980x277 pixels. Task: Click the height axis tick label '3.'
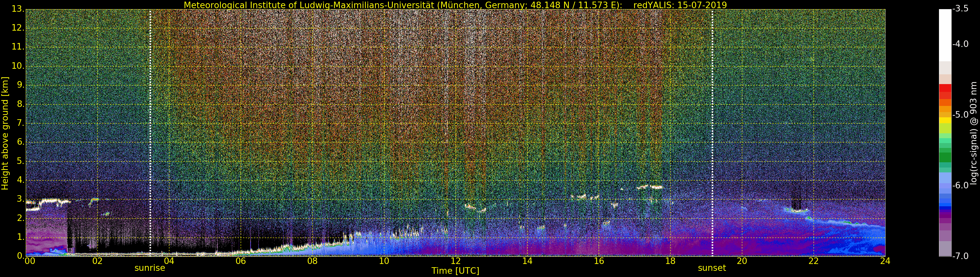pyautogui.click(x=21, y=199)
